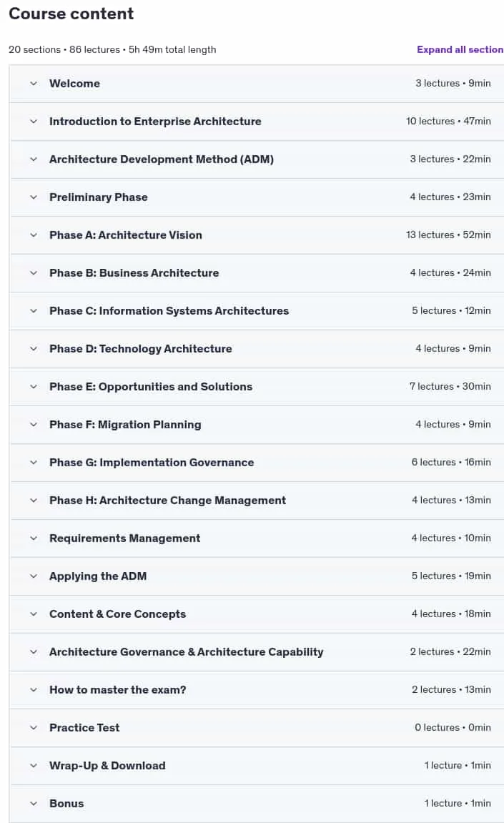The height and width of the screenshot is (823, 504).
Task: Open the Phase D: Technology Architecture chevron
Action: point(34,348)
